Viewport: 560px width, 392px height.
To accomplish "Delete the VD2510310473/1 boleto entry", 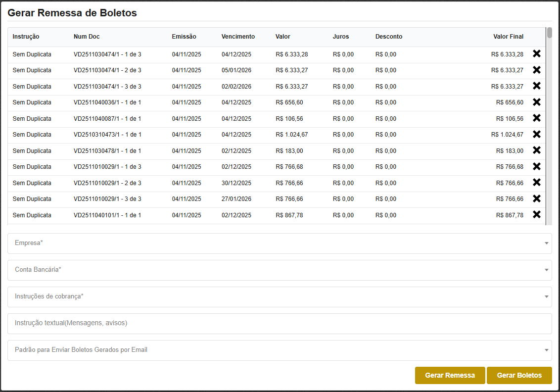I will tap(536, 134).
